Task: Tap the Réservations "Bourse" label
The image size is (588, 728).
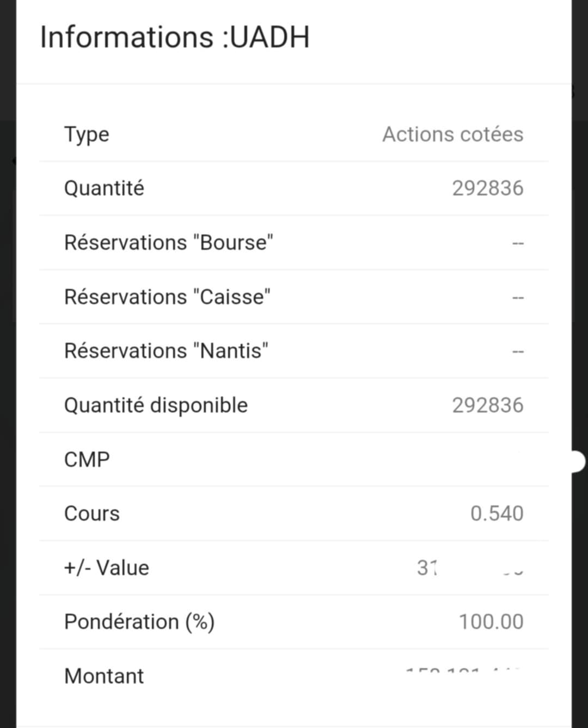Action: [x=168, y=243]
